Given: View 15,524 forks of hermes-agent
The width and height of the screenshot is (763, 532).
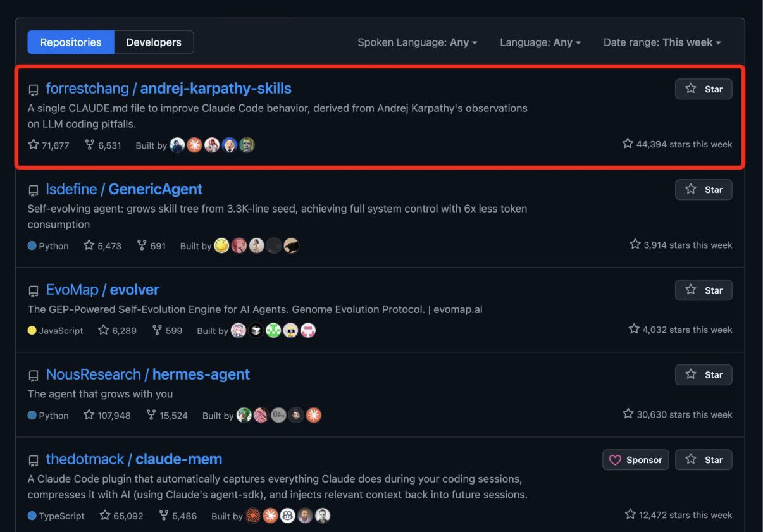Looking at the screenshot, I should tap(167, 416).
